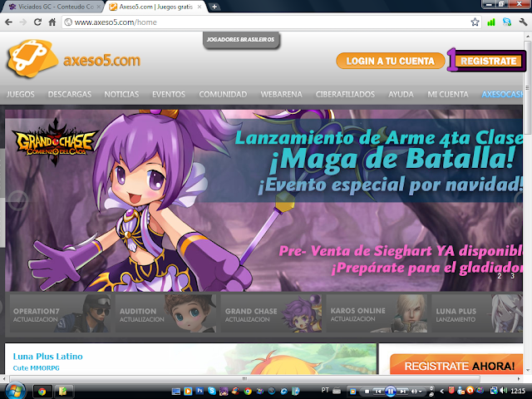Screen dimensions: 532x399
Task: Open the Ciberafiliados menu
Action: (x=345, y=94)
